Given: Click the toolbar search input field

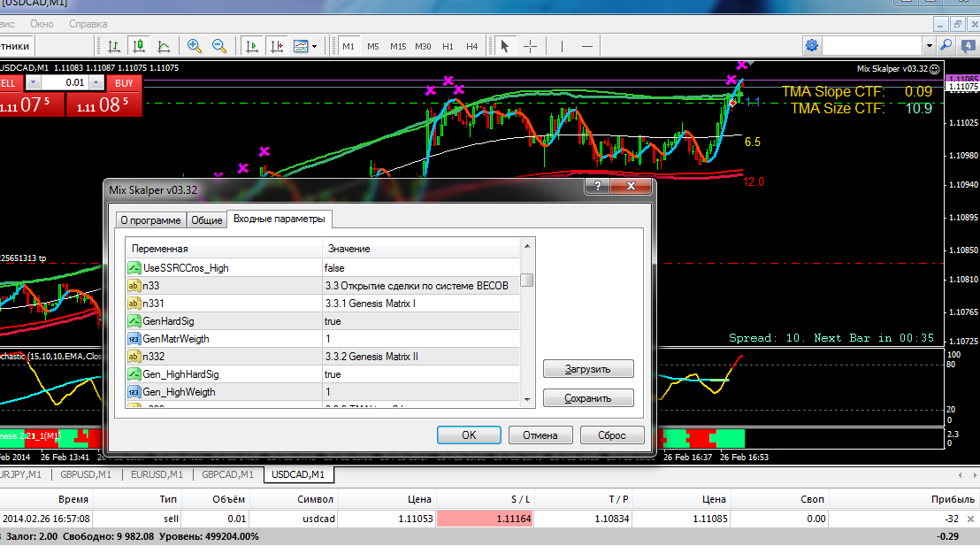Looking at the screenshot, I should click(x=872, y=46).
